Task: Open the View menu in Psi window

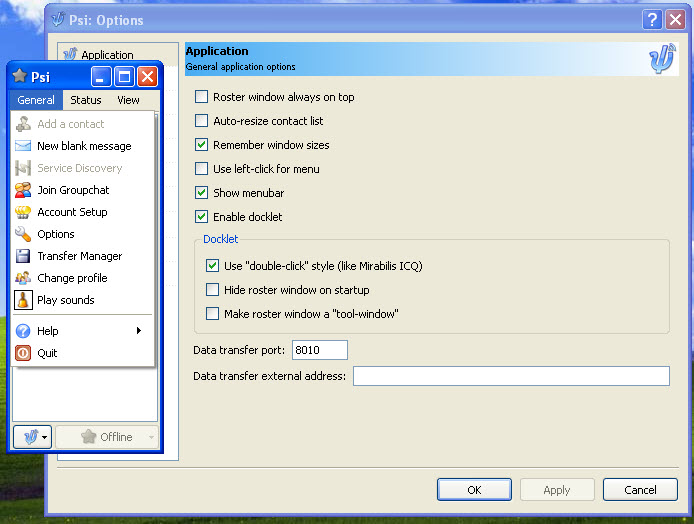Action: [x=128, y=100]
